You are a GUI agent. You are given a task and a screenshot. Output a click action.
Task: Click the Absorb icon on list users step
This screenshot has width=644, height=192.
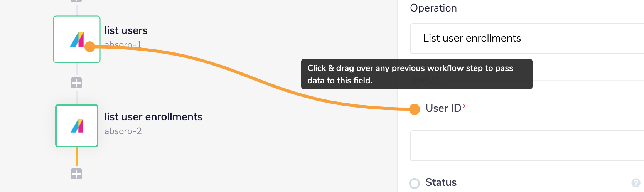point(76,39)
